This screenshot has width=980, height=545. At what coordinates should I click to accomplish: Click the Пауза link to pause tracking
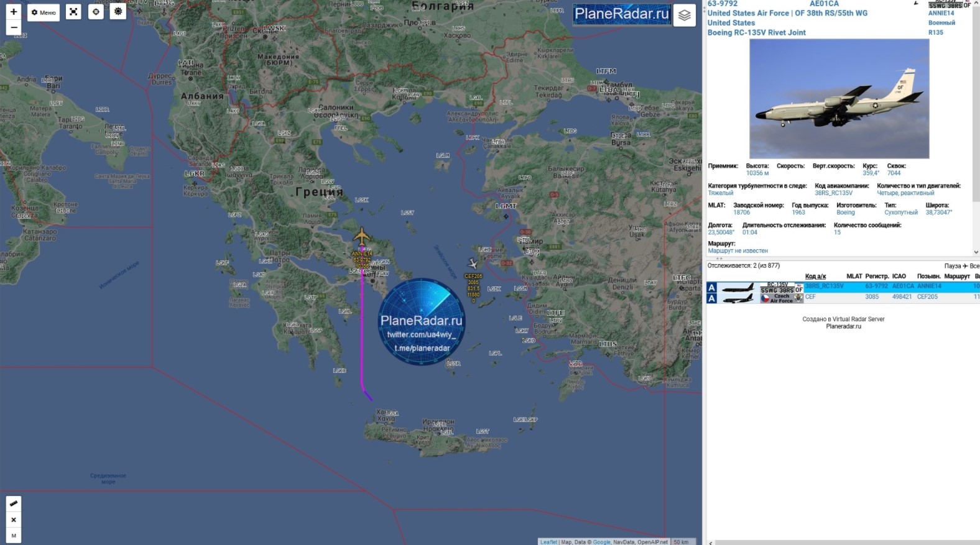tap(952, 266)
